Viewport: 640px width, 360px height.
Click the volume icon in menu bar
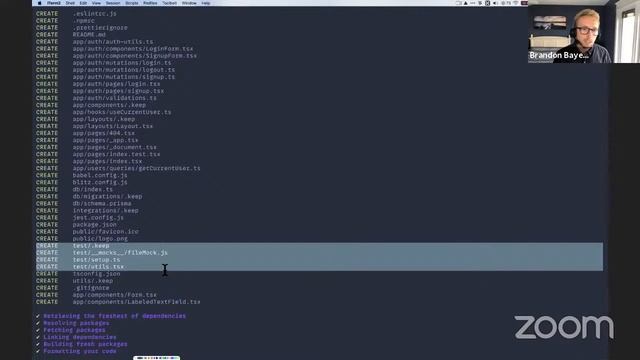tap(495, 3)
